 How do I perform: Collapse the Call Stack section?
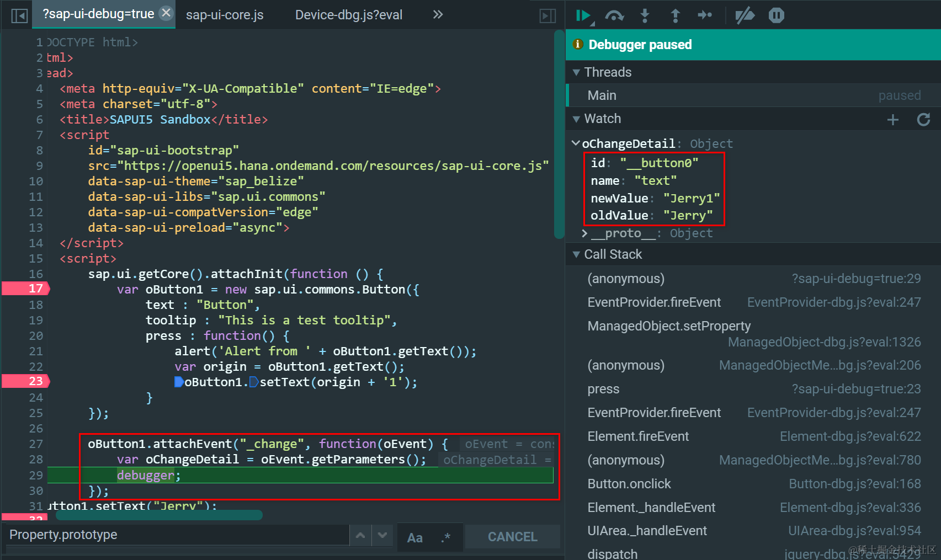pos(576,254)
